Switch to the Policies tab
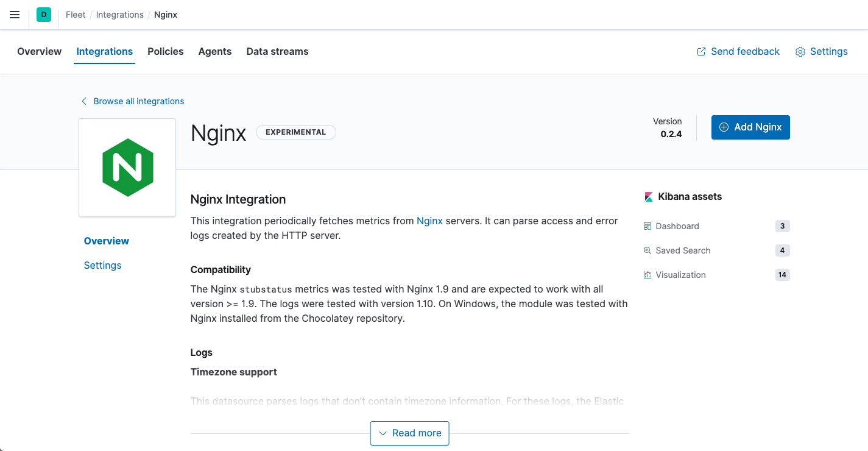The image size is (868, 451). pos(165,51)
